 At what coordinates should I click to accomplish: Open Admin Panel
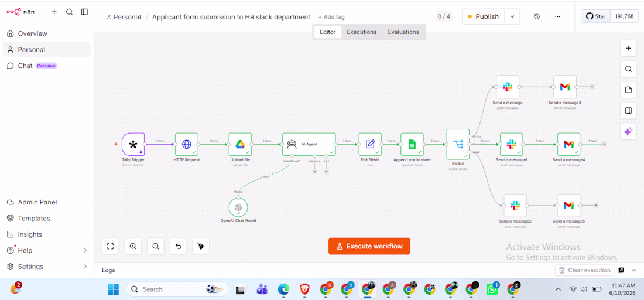click(47, 202)
